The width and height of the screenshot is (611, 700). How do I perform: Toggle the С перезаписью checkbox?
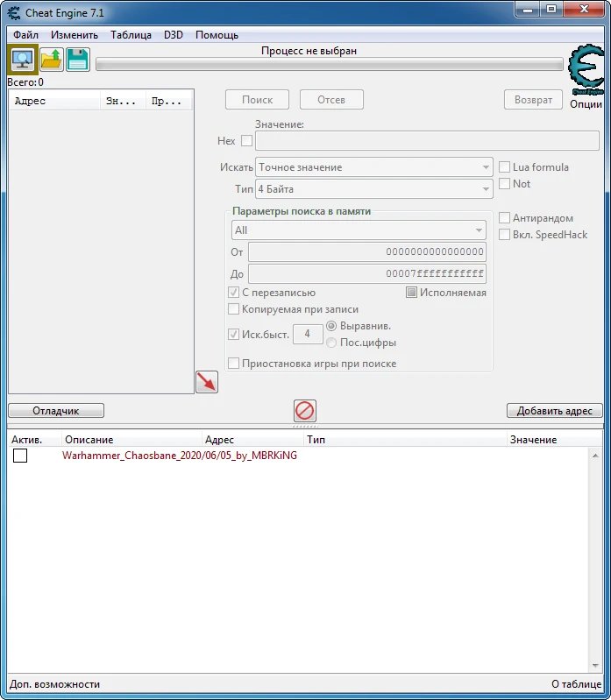pos(233,293)
